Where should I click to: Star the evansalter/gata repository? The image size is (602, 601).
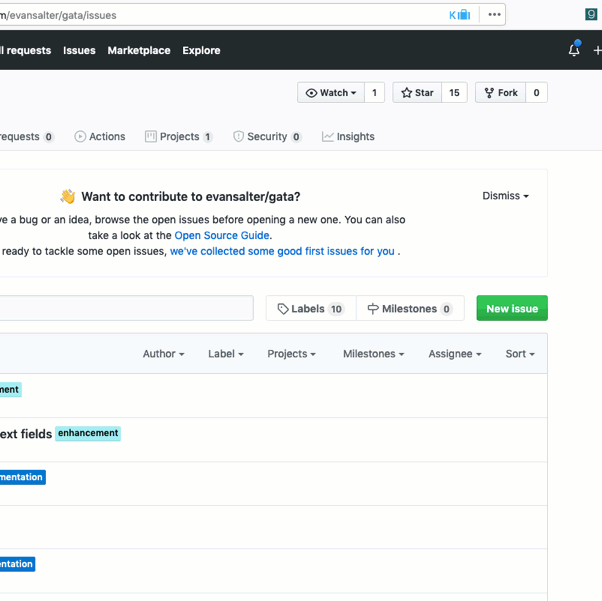[x=417, y=93]
